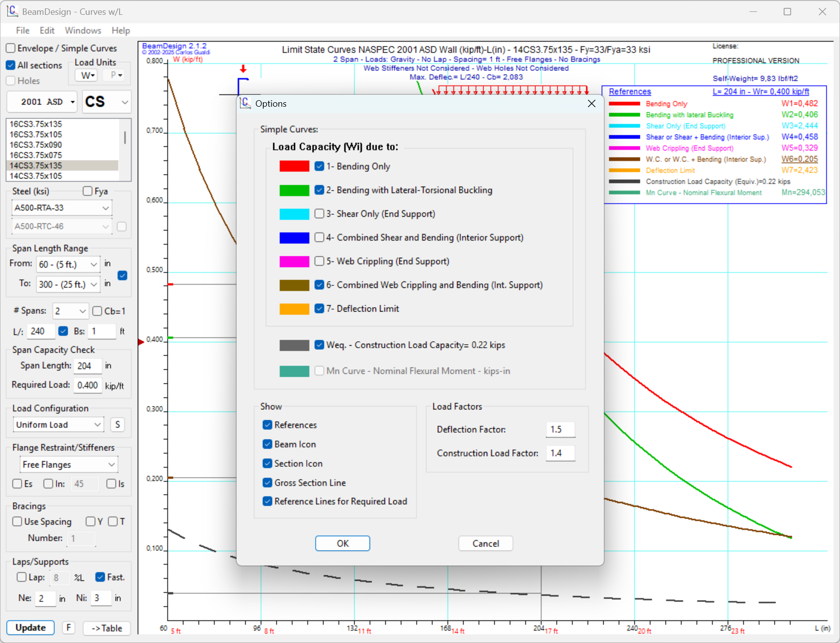Click the Deflection Factor input field

(560, 430)
